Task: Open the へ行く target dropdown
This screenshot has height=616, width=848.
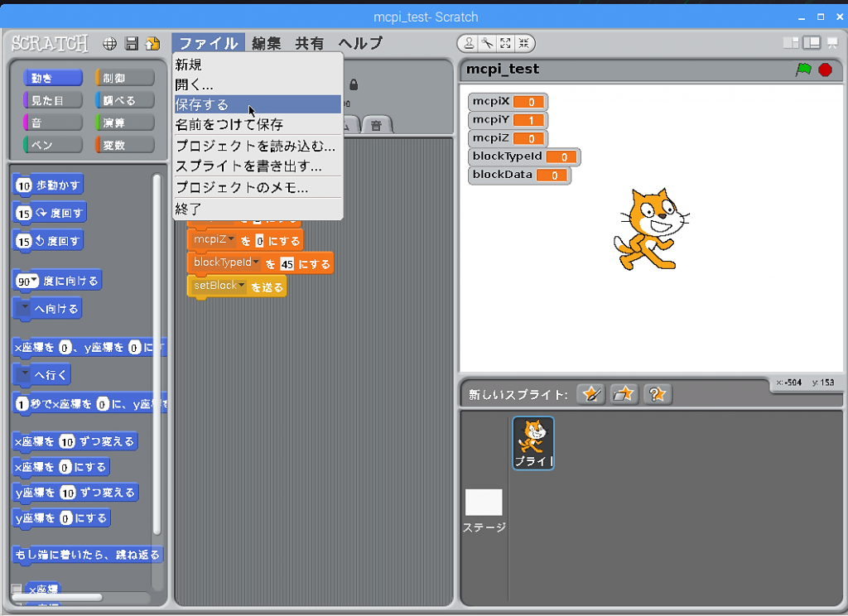Action: coord(24,373)
